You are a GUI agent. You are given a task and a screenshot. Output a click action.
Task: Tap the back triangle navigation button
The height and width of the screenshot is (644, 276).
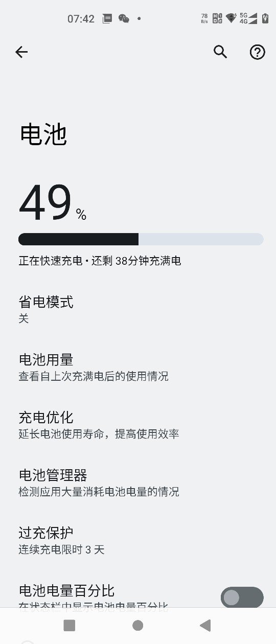click(x=205, y=625)
